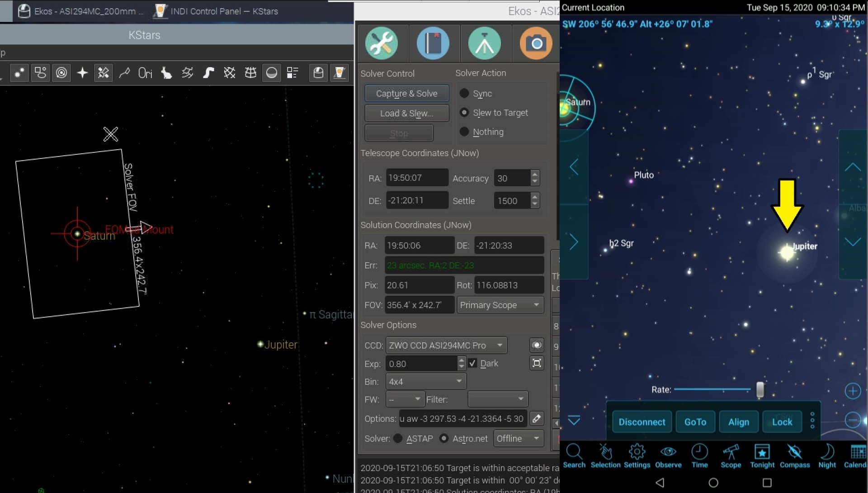Toggle the Dark frame checkbox
This screenshot has width=868, height=493.
click(473, 363)
